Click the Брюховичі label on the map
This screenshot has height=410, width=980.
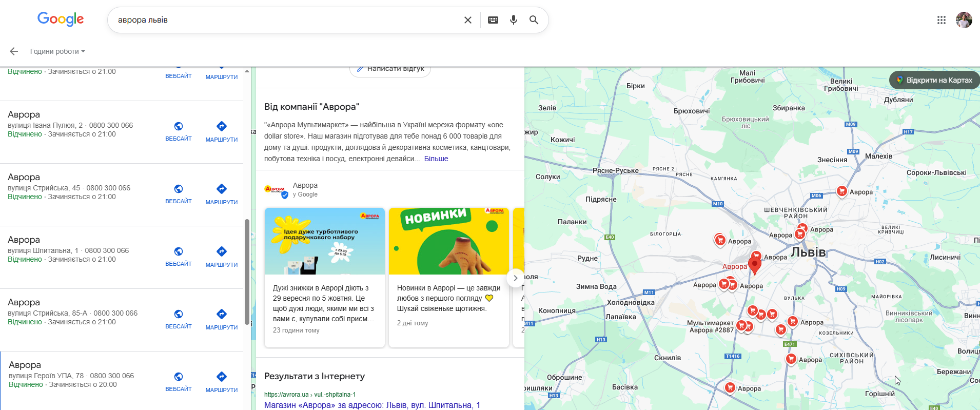pyautogui.click(x=692, y=111)
